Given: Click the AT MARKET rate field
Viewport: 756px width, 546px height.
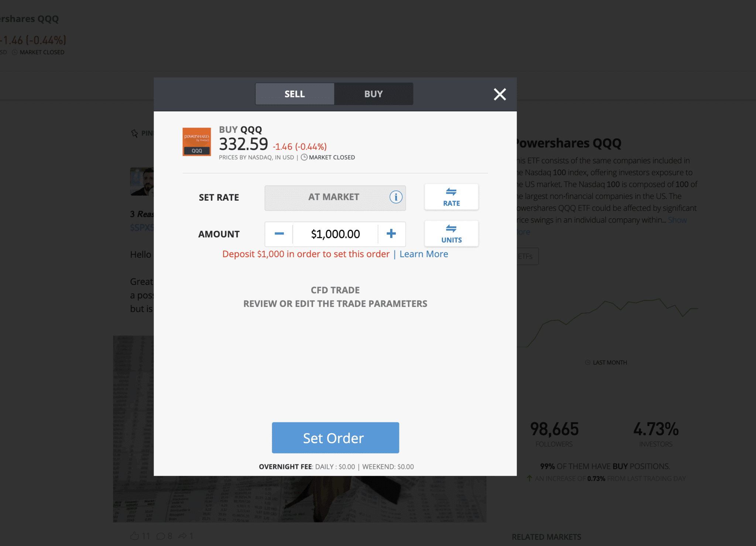Looking at the screenshot, I should (335, 198).
